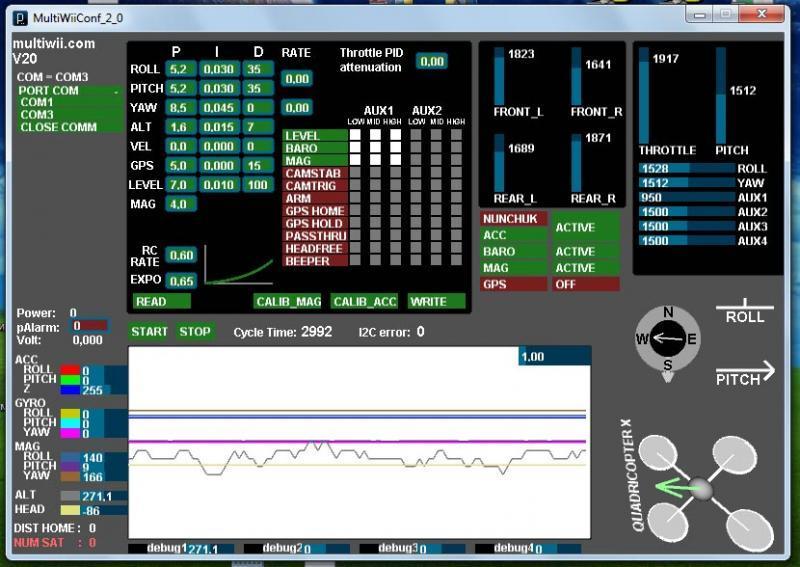Toggle the red ACC ROLL graph swatch
800x567 pixels.
point(70,370)
